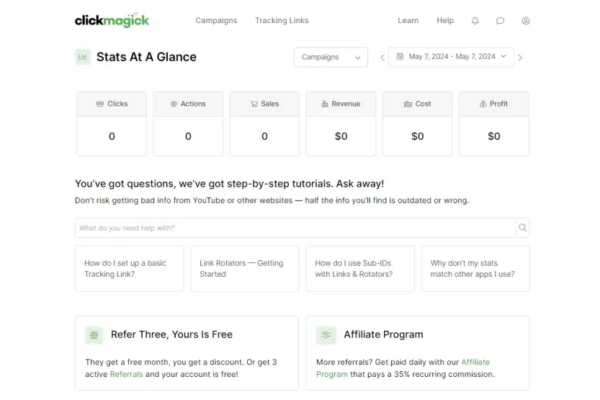Viewport: 600px width, 400px height.
Task: Open 'Why don't my stats match' tutorial card
Action: coord(476,268)
